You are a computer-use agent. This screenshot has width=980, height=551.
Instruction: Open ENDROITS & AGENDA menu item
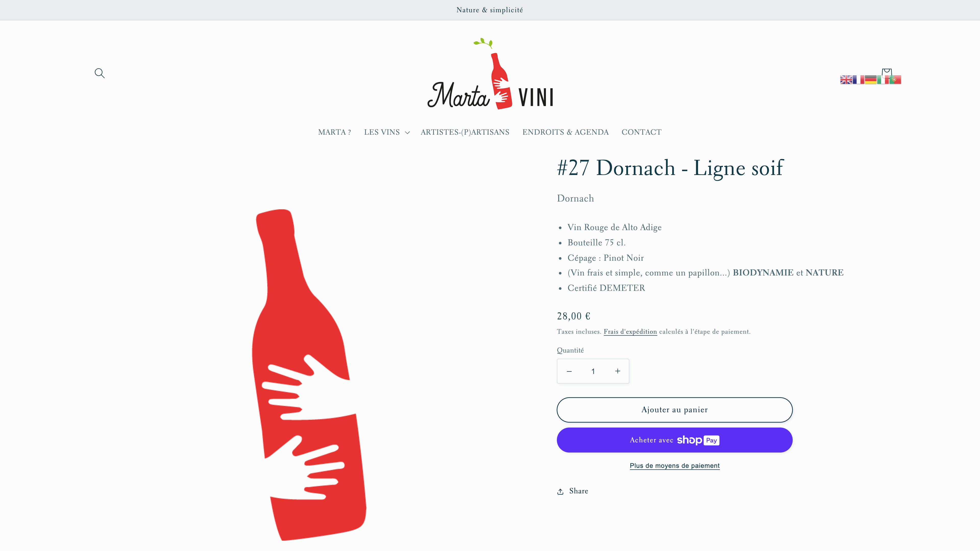pyautogui.click(x=565, y=132)
